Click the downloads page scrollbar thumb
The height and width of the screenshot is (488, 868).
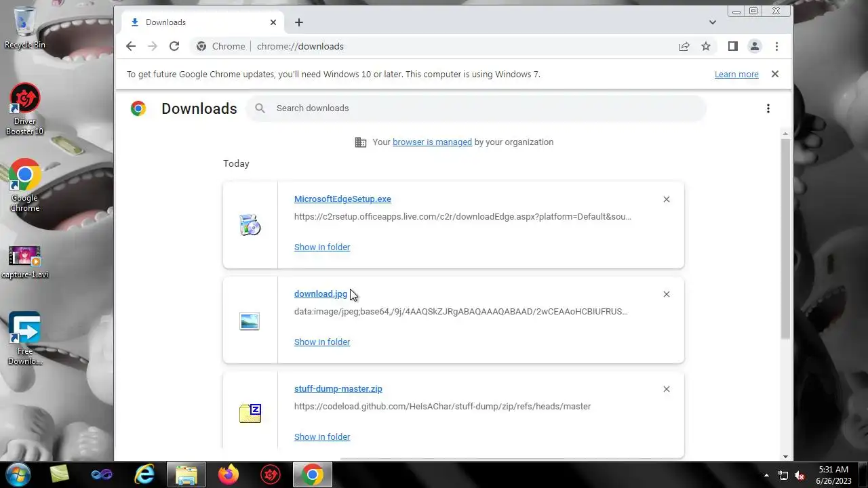click(786, 239)
